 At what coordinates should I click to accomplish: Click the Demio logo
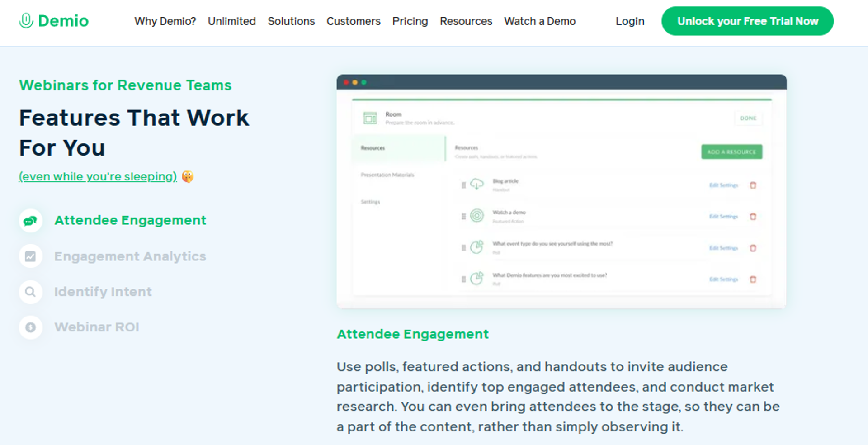click(x=54, y=21)
